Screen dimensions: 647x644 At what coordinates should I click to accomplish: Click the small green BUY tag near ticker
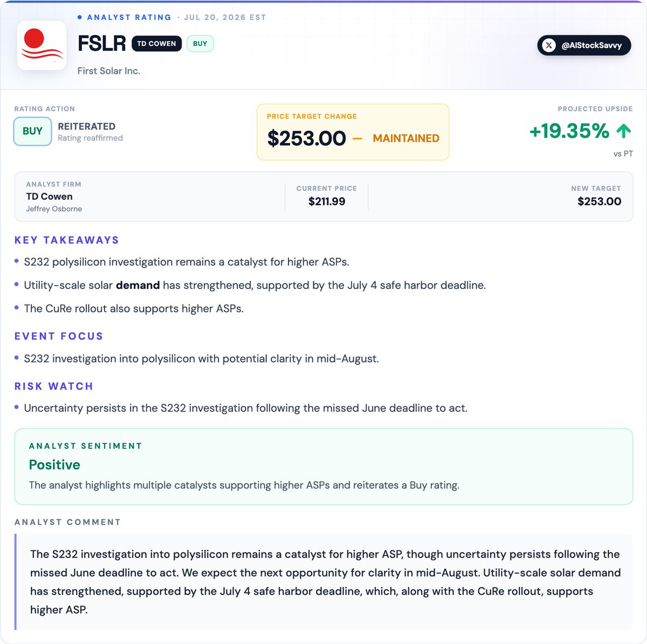click(200, 44)
